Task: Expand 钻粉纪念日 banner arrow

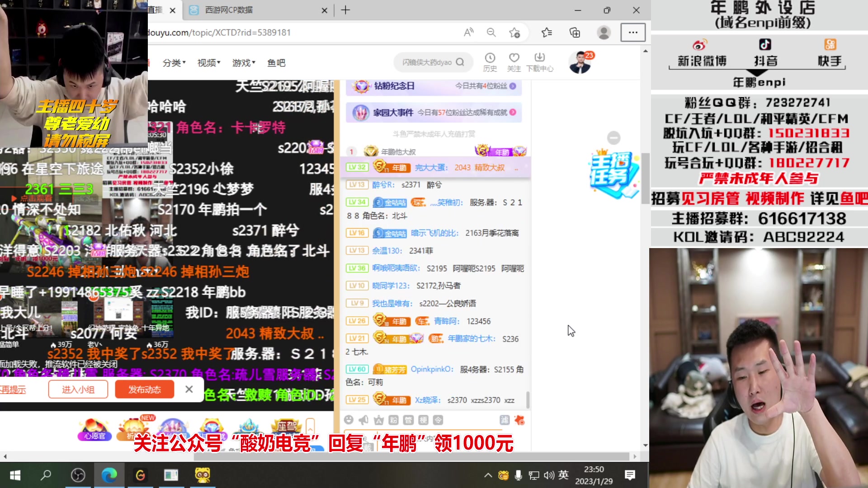Action: [513, 86]
